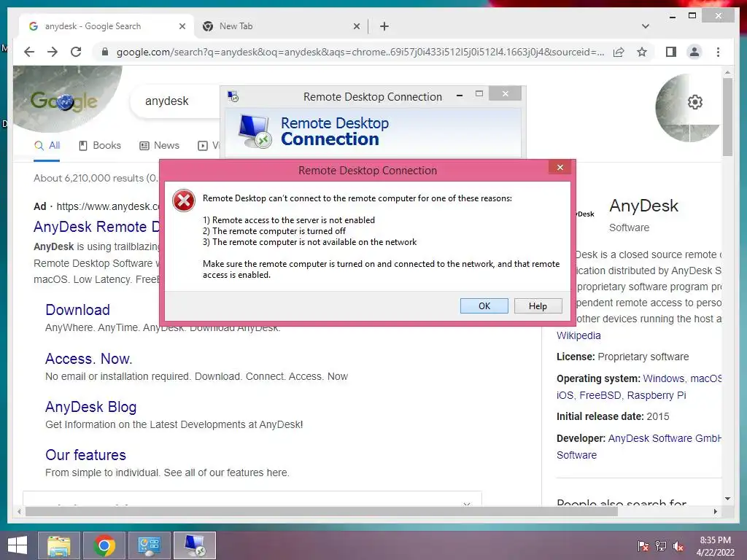Open the Windows Start button

click(x=18, y=545)
